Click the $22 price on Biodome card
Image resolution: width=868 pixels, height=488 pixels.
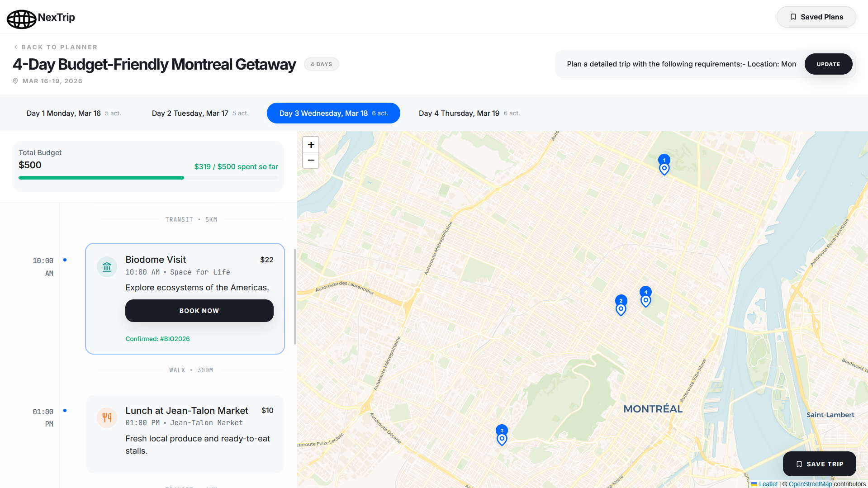click(266, 260)
